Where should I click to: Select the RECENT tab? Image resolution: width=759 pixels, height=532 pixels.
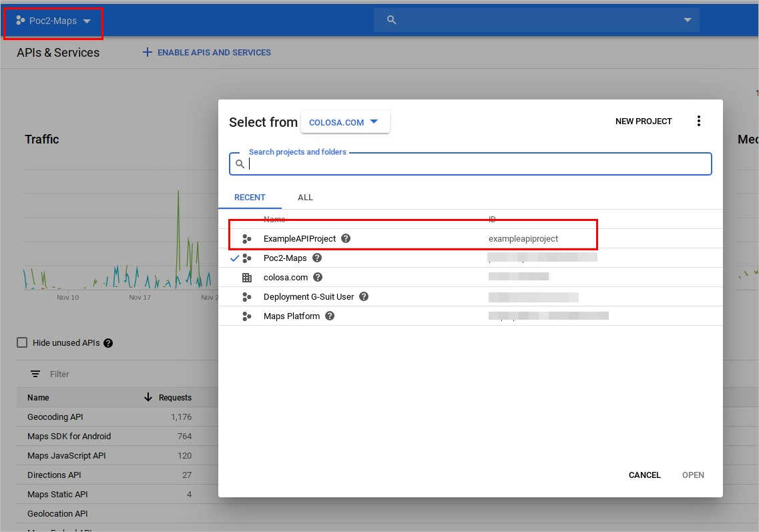(250, 197)
